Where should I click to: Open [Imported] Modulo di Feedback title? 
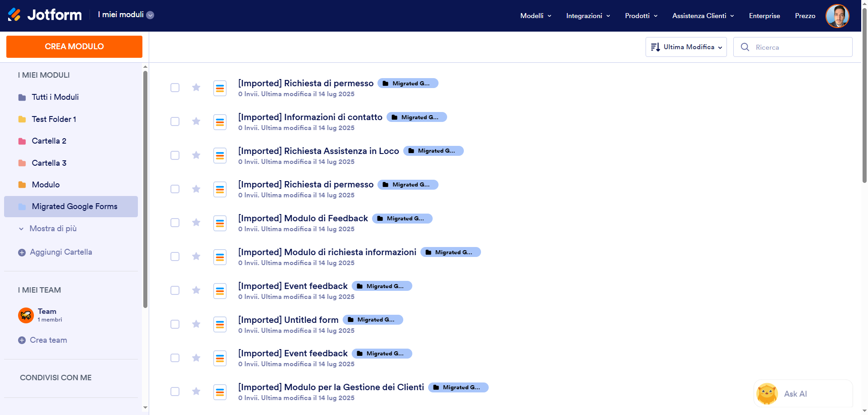pos(303,218)
